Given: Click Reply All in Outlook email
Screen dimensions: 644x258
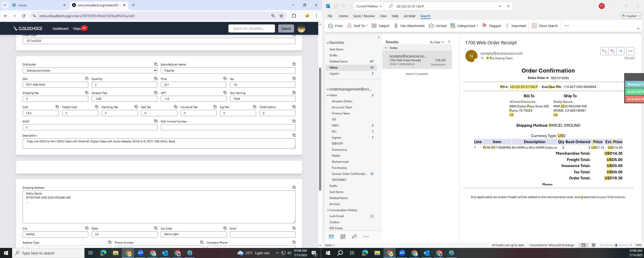Looking at the screenshot, I should 612,51.
